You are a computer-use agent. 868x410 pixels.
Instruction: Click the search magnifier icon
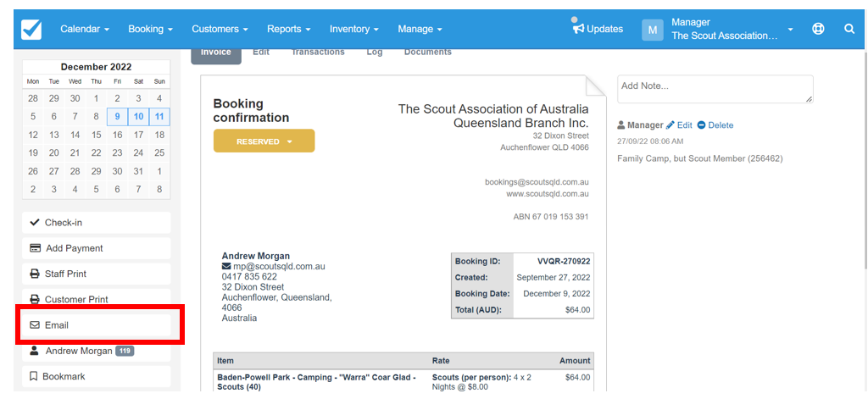[849, 29]
